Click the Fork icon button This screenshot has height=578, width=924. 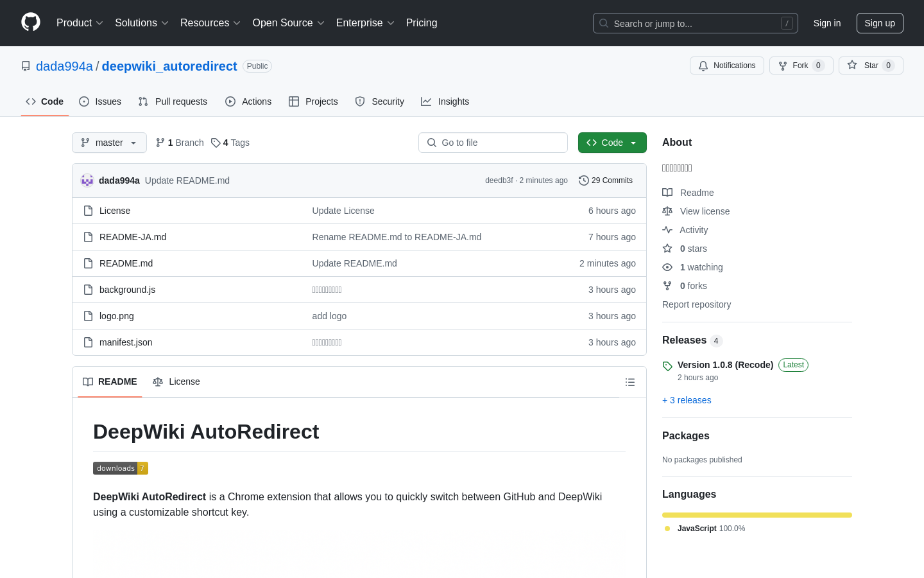783,66
